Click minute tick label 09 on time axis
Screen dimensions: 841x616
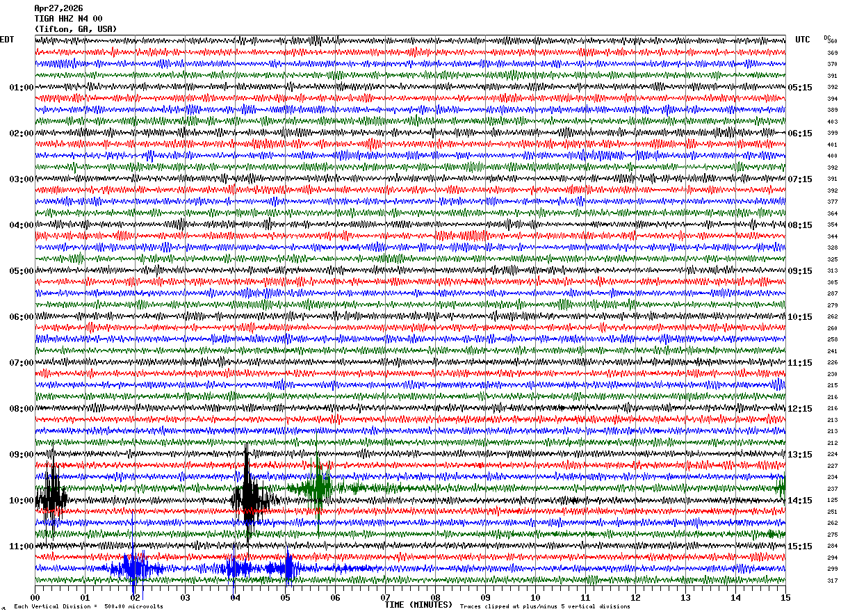click(x=485, y=598)
